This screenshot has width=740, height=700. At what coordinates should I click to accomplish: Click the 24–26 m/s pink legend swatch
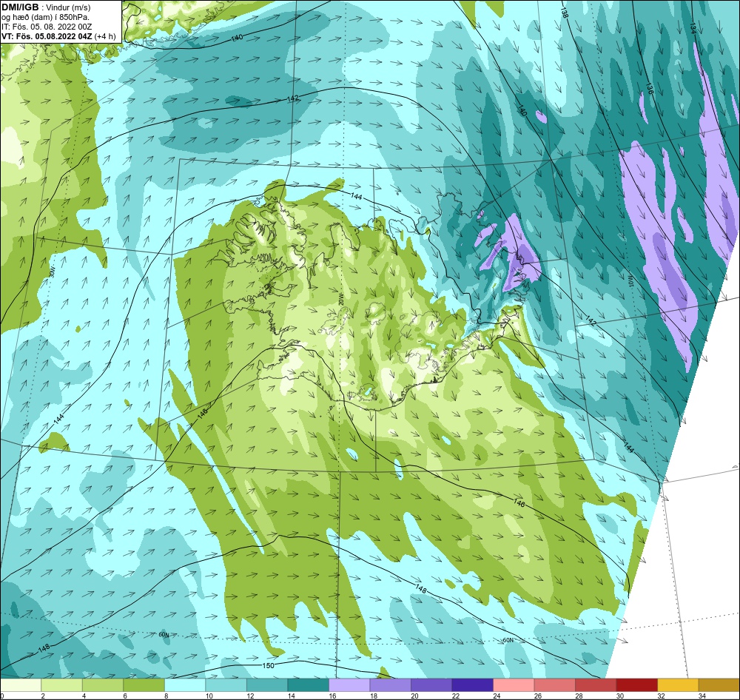click(514, 685)
